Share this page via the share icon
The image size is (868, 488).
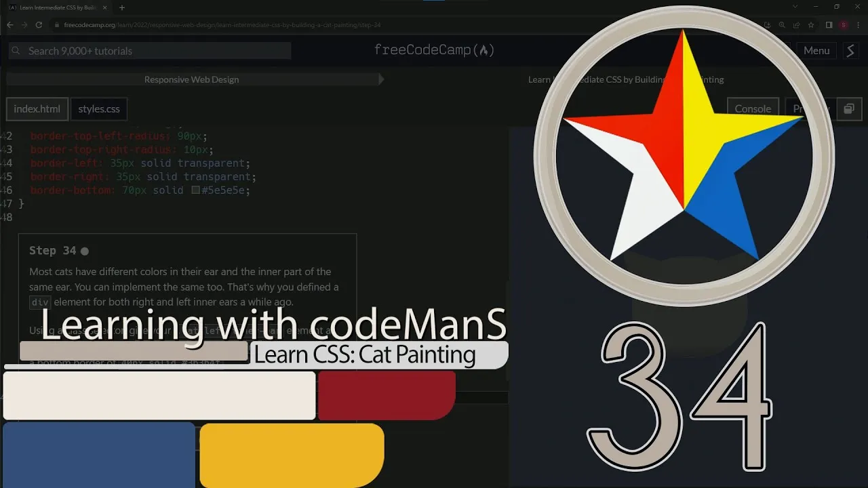796,25
